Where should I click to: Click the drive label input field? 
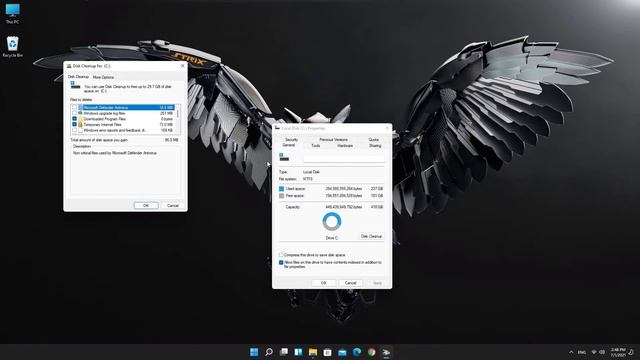pyautogui.click(x=343, y=159)
